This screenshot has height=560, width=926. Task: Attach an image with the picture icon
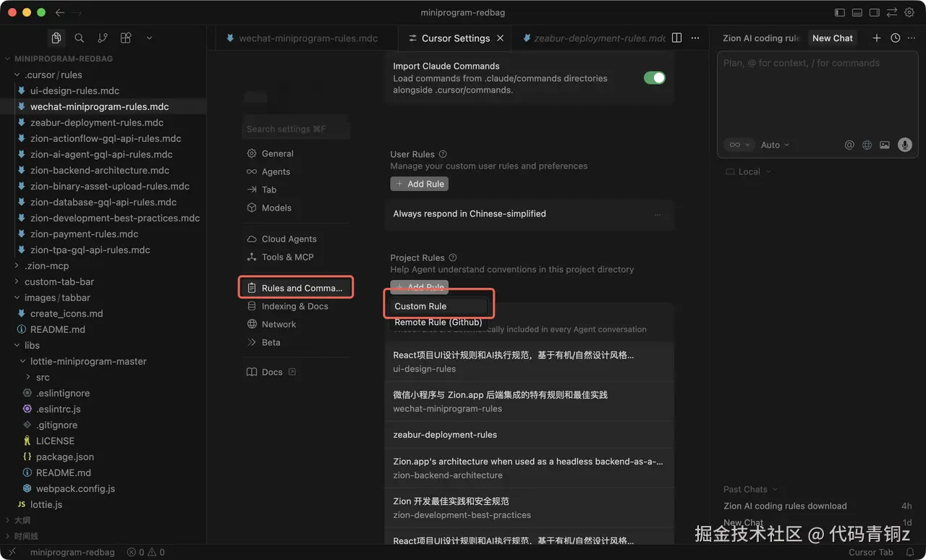884,145
